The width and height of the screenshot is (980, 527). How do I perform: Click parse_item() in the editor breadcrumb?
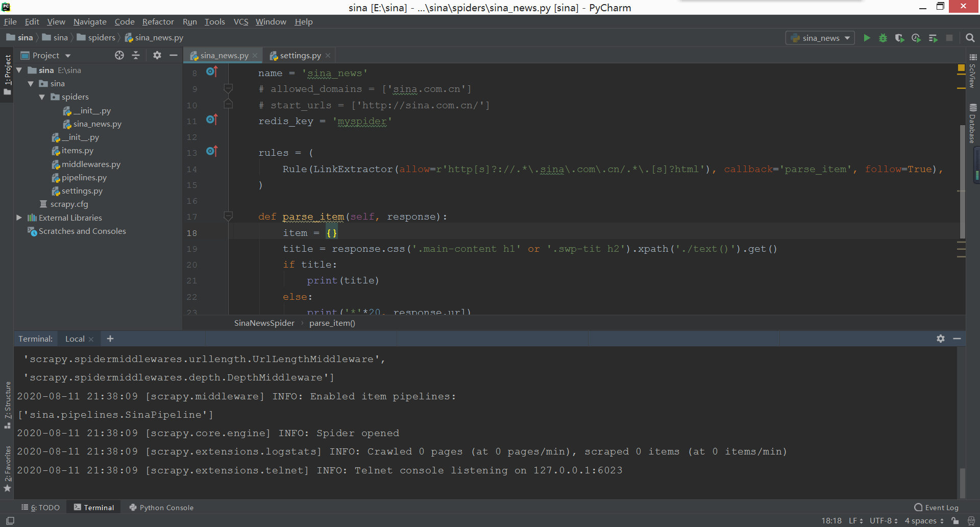point(332,323)
